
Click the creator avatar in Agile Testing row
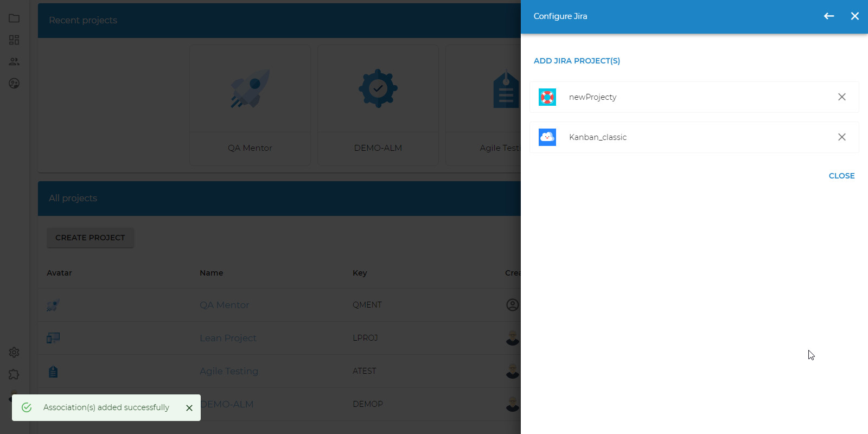point(513,371)
